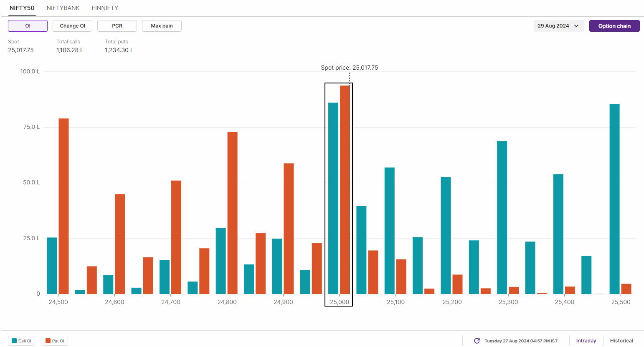The width and height of the screenshot is (644, 347).
Task: Click the 25,300 x-axis label
Action: (508, 302)
